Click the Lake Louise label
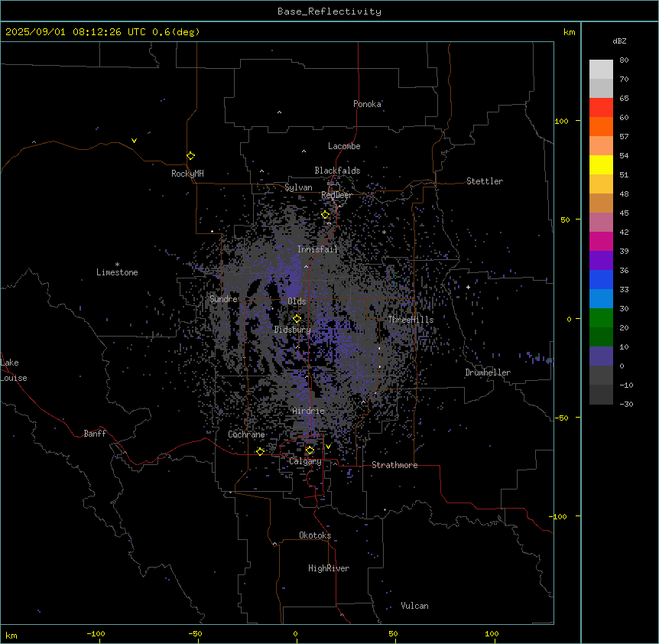The image size is (659, 644). coord(14,370)
